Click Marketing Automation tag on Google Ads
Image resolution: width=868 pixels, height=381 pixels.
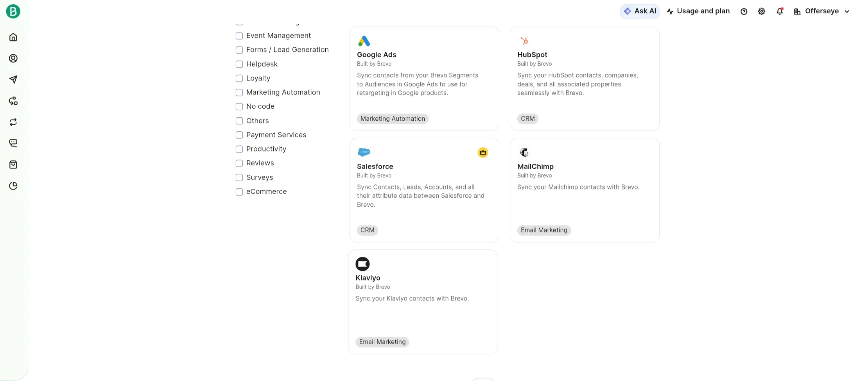coord(393,119)
